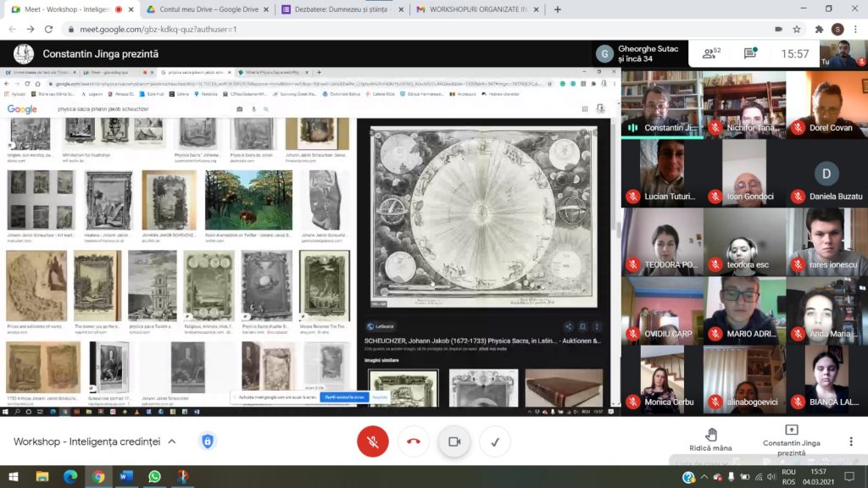
Task: Click the meeting security shield icon
Action: pyautogui.click(x=208, y=441)
